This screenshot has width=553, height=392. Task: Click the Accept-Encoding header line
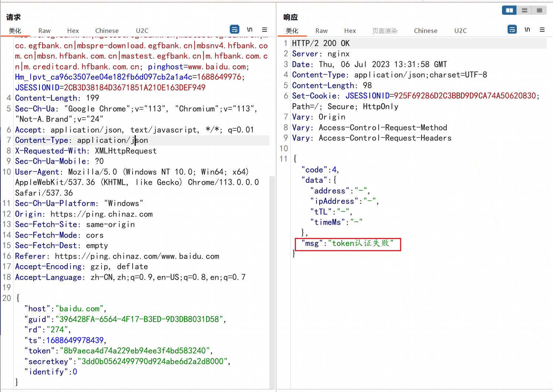tap(82, 266)
